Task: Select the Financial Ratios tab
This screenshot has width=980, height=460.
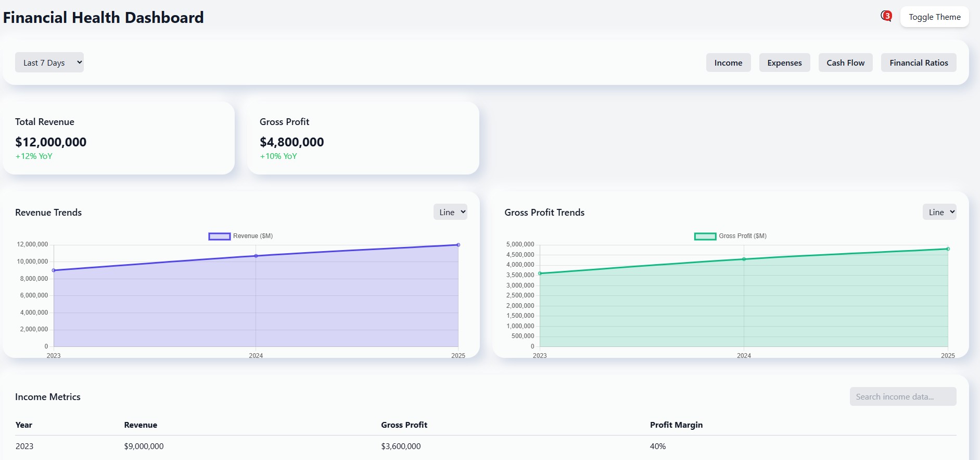Action: [918, 63]
